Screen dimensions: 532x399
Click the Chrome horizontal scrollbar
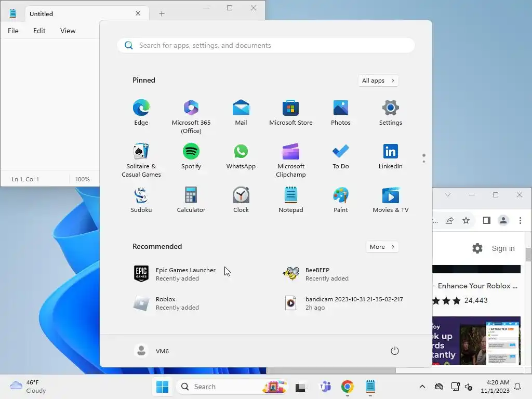(x=331, y=370)
